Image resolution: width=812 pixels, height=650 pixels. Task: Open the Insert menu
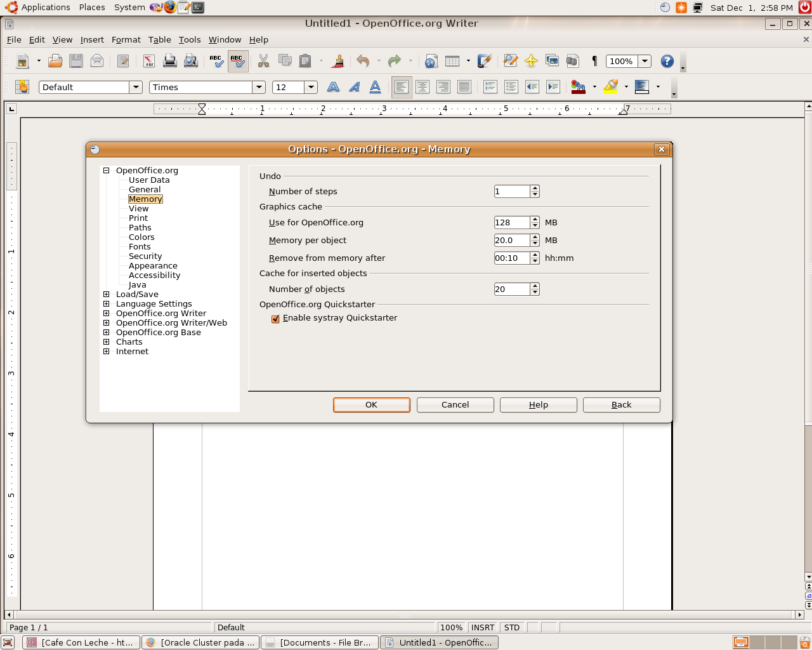pyautogui.click(x=92, y=39)
